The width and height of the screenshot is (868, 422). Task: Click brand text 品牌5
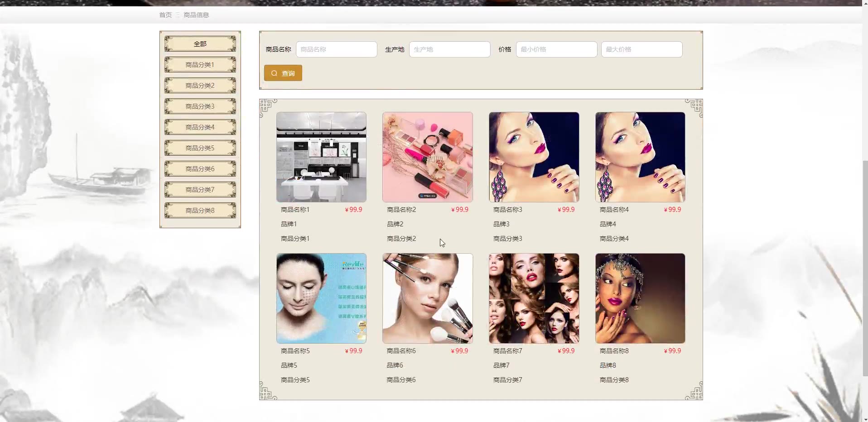point(289,365)
